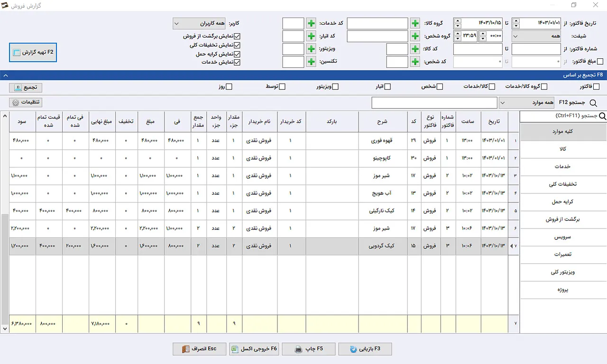Select کرایه حمل in side list

coord(563,202)
